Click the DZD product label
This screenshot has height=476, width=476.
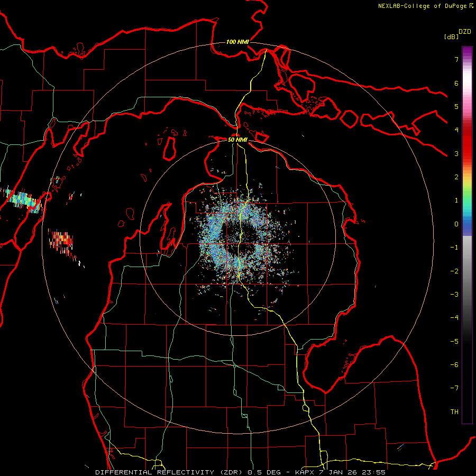tap(465, 32)
